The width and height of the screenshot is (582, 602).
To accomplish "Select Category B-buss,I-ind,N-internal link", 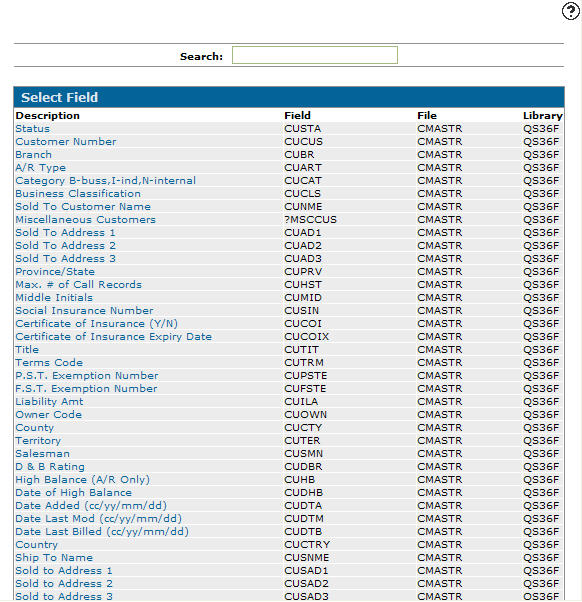I will [106, 181].
